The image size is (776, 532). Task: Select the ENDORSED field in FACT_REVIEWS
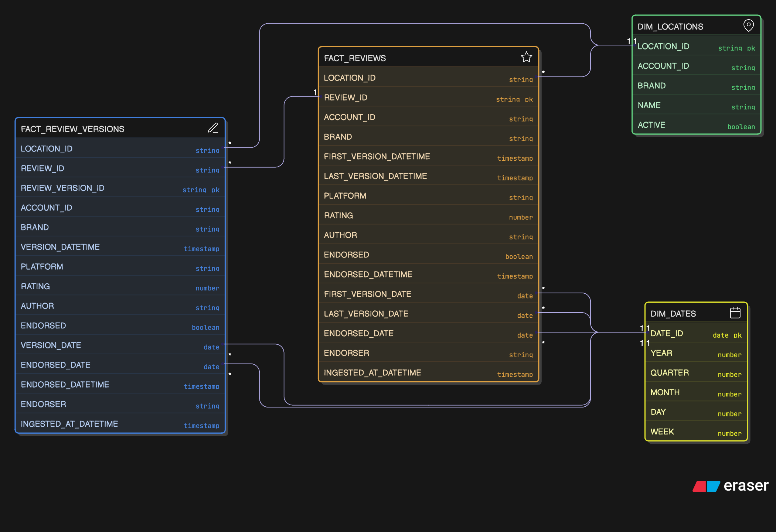click(346, 255)
